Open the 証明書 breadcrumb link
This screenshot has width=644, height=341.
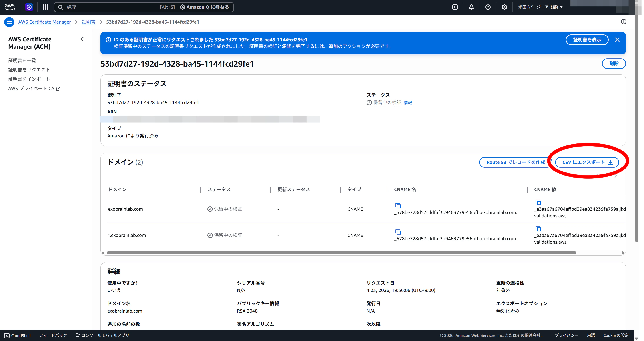(x=88, y=22)
